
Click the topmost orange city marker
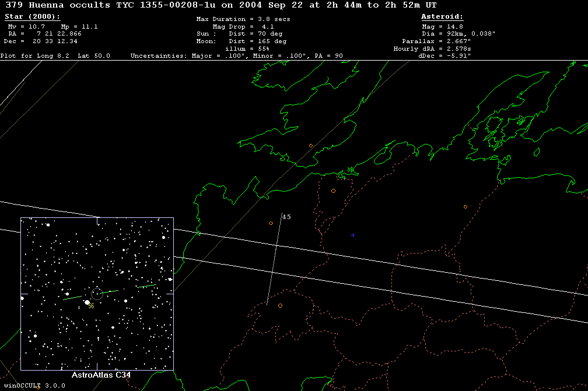click(311, 146)
